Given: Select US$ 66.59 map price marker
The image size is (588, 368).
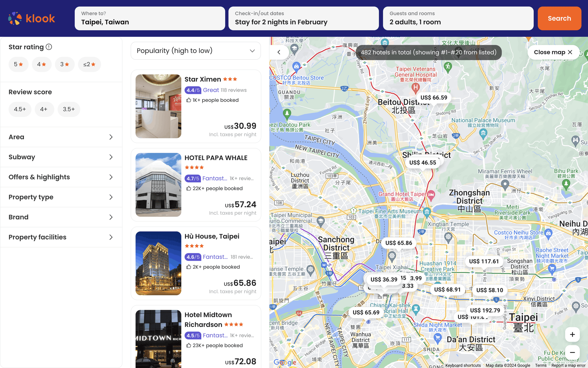Looking at the screenshot, I should (x=434, y=98).
